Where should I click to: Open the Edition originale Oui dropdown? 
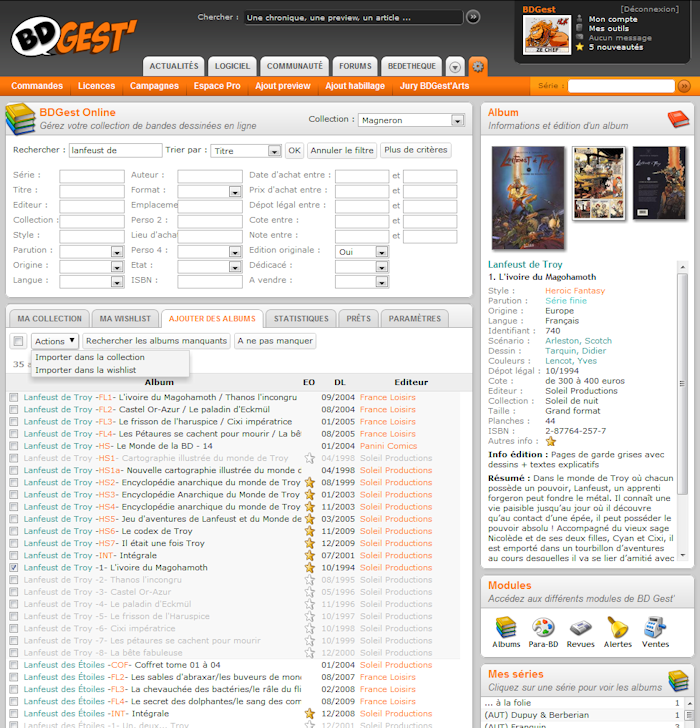click(362, 252)
